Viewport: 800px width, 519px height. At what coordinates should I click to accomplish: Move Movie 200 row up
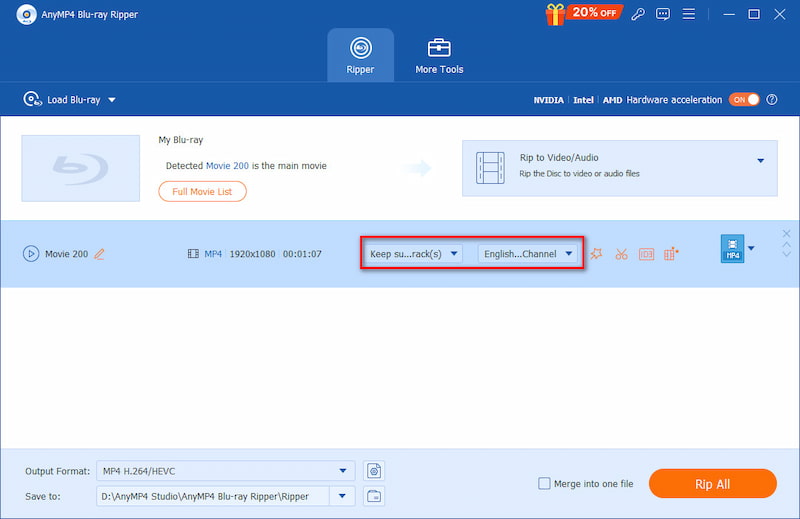(x=786, y=244)
